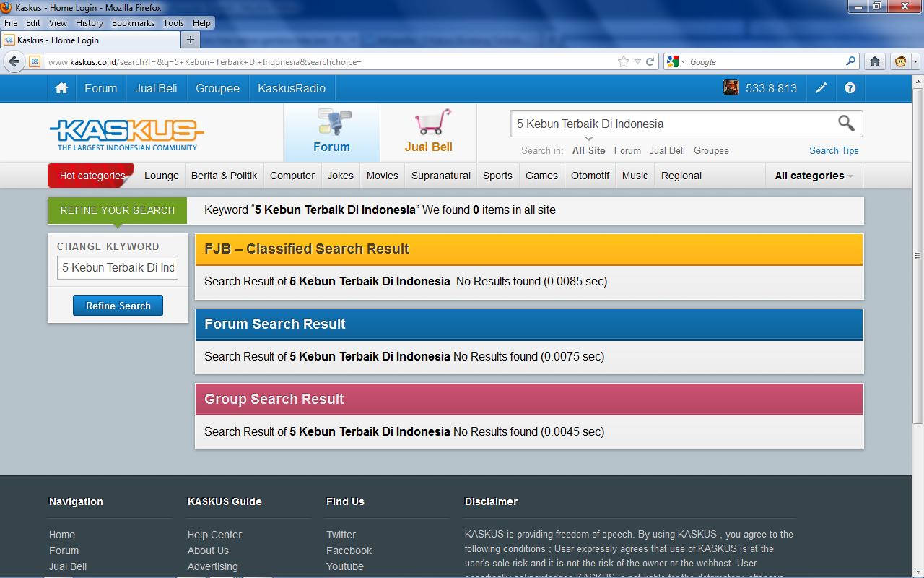Open Facebook link under Find Us
Image resolution: width=924 pixels, height=578 pixels.
tap(349, 551)
